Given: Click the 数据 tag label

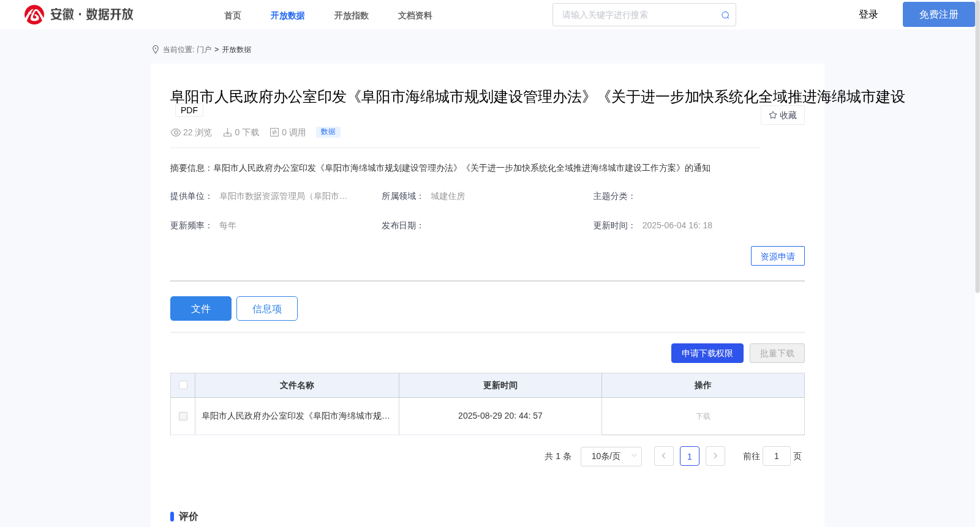Looking at the screenshot, I should click(328, 132).
